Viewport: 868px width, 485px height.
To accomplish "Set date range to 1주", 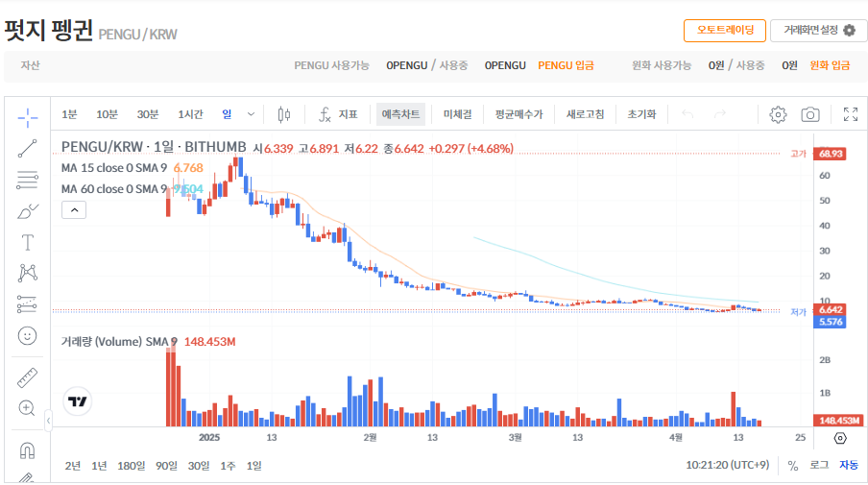I will [x=228, y=466].
